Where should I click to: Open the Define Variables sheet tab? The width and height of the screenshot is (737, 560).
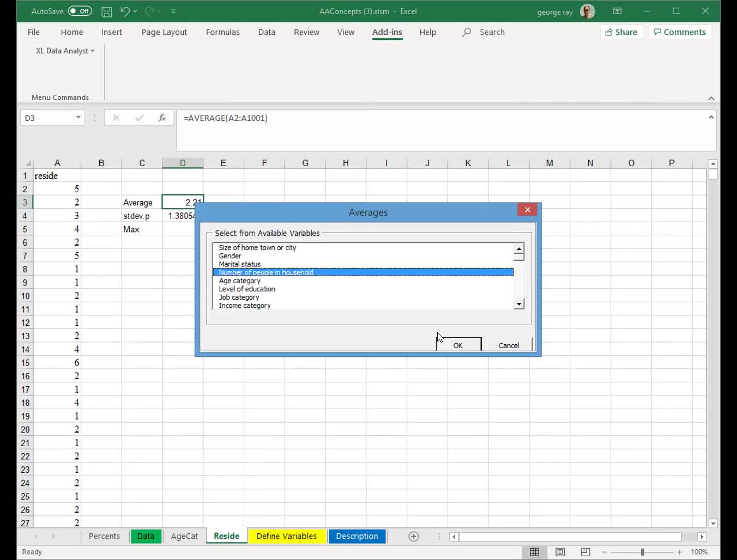[287, 536]
